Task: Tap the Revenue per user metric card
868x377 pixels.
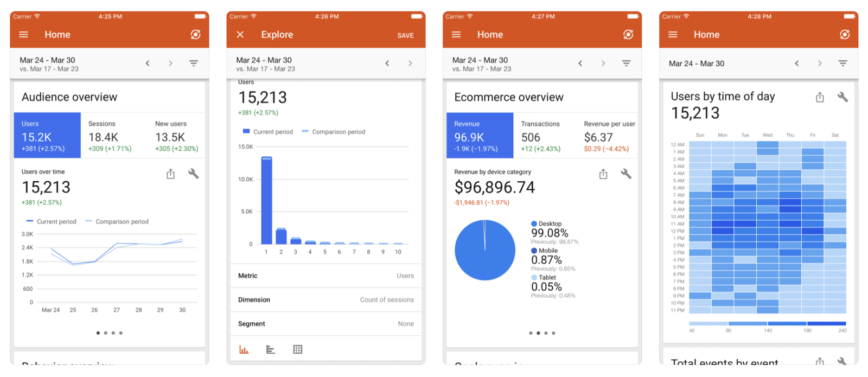Action: (x=609, y=136)
